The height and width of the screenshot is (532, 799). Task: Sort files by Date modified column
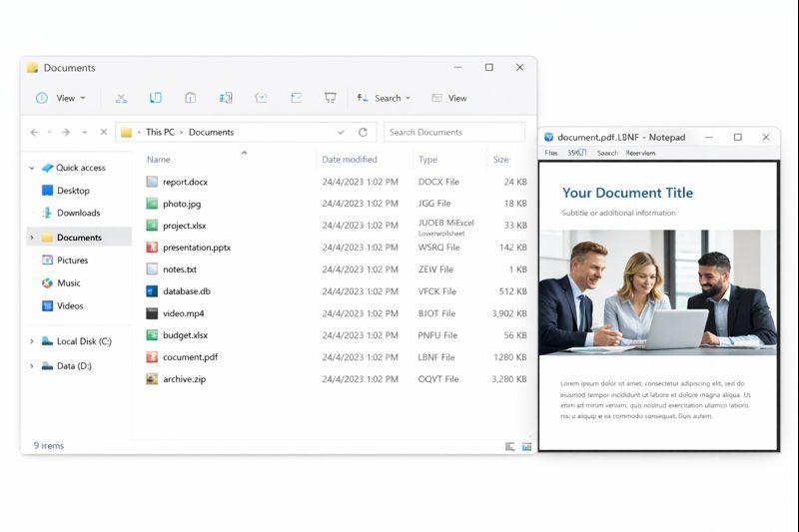click(349, 160)
